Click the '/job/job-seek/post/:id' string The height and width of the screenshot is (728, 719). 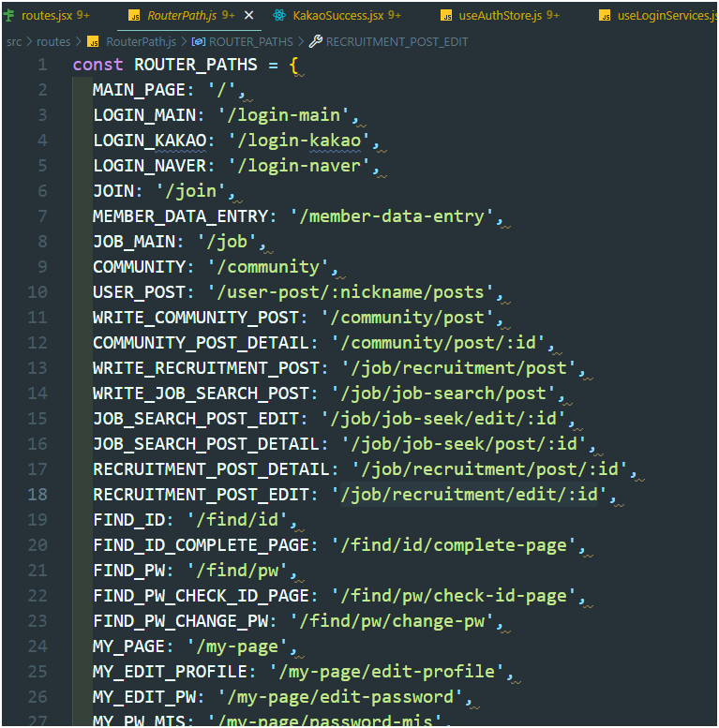(x=464, y=444)
